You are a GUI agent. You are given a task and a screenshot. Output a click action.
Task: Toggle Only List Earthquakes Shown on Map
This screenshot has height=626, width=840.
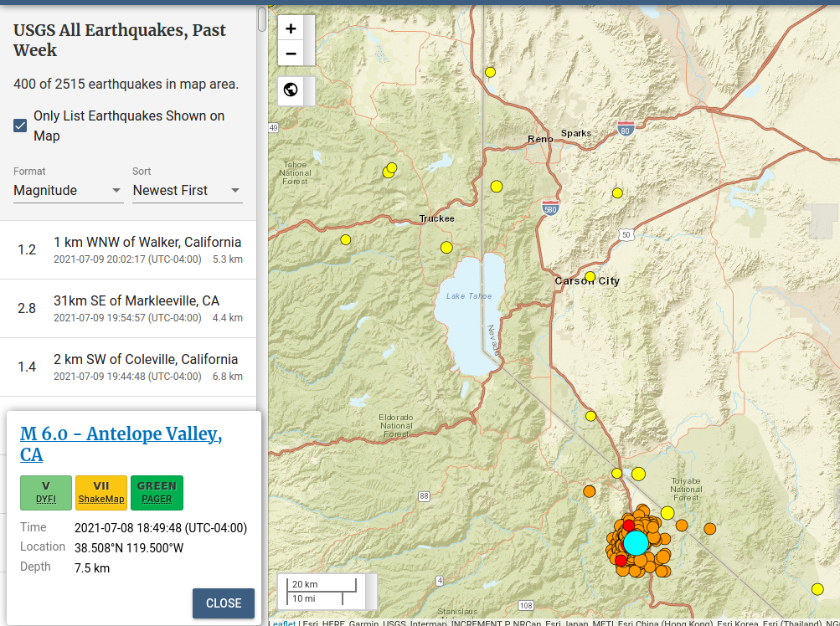(x=20, y=126)
